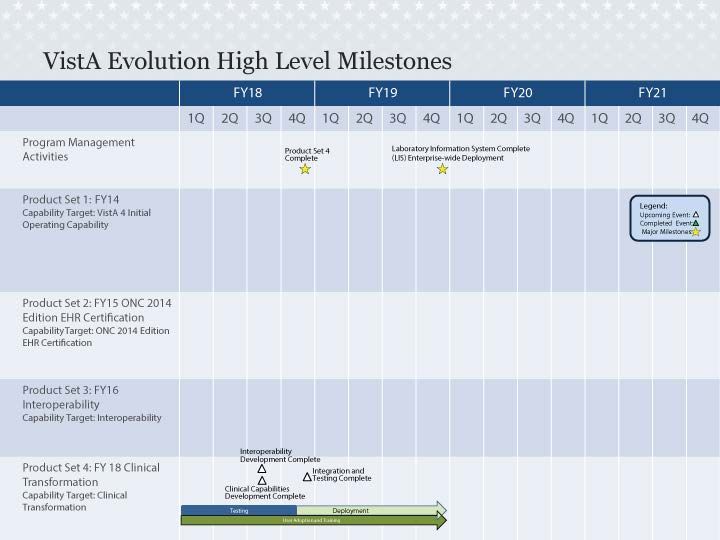Select the Interoperability Development Complete triangle marker
This screenshot has height=540, width=720.
coord(262,469)
